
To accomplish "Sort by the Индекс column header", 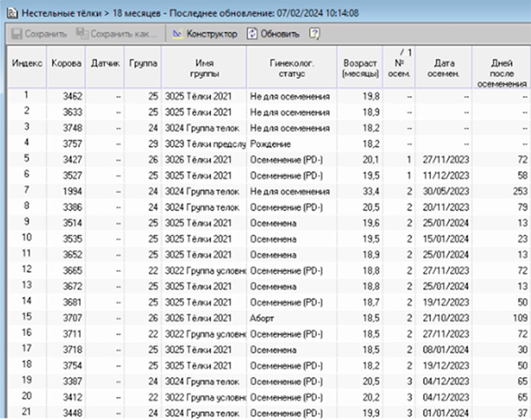I will click(x=27, y=67).
